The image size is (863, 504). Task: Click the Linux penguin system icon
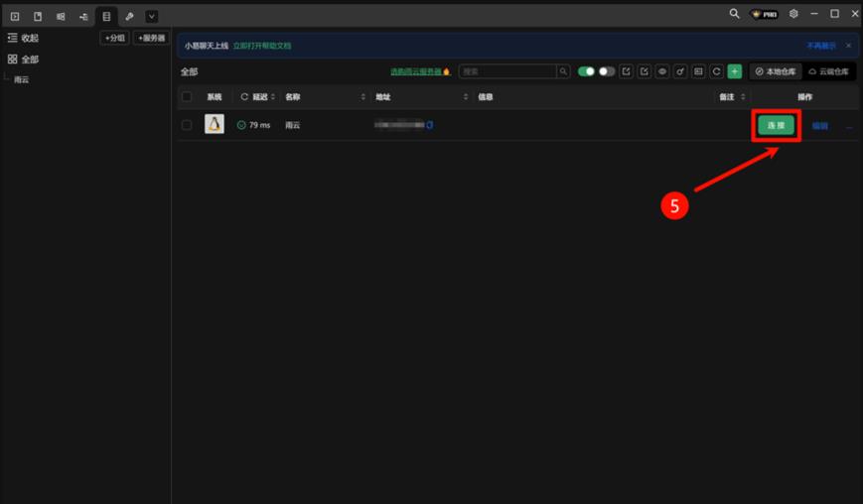(215, 124)
